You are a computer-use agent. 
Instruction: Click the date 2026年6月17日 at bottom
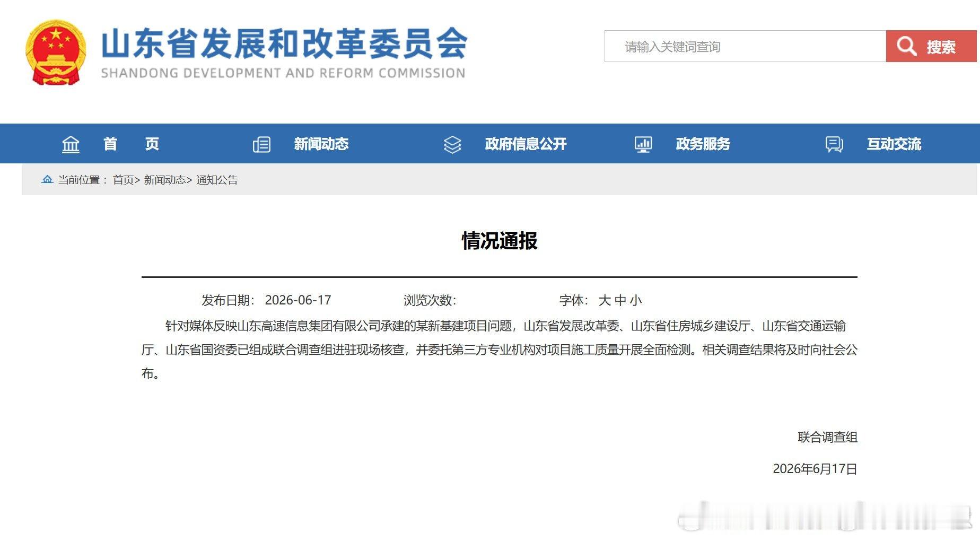click(815, 469)
